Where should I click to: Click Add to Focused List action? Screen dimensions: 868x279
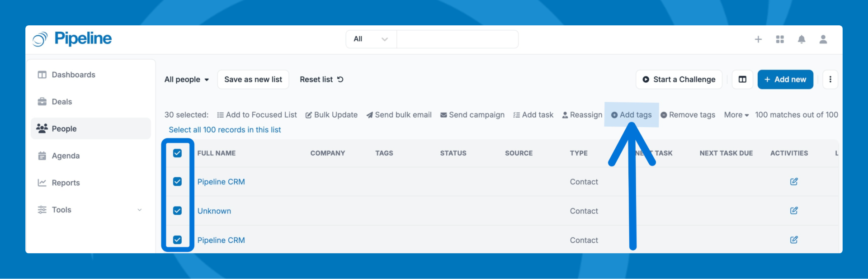tap(257, 115)
